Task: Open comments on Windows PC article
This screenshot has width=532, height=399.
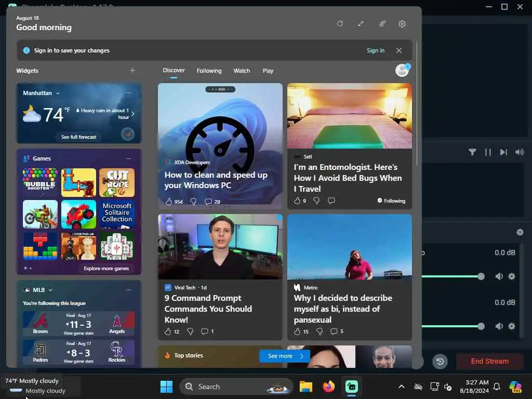Action: pyautogui.click(x=212, y=202)
